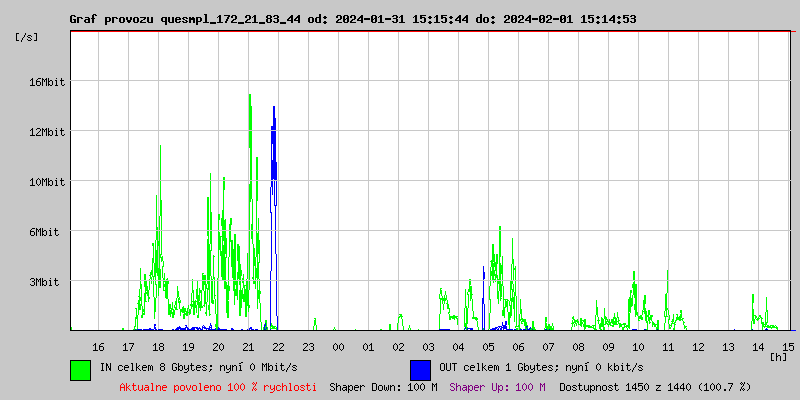The image size is (800, 400).
Task: Select the graph title text at top
Action: 352,19
